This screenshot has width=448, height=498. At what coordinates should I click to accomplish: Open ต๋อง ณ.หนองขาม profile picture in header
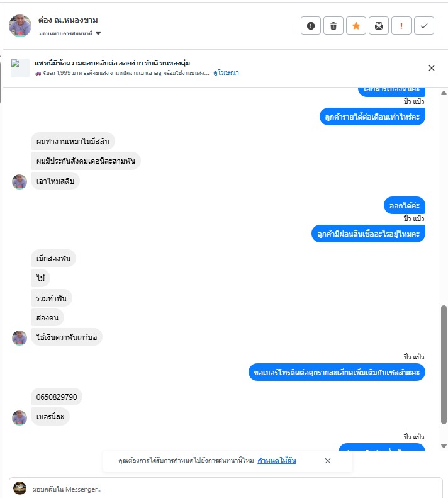20,26
